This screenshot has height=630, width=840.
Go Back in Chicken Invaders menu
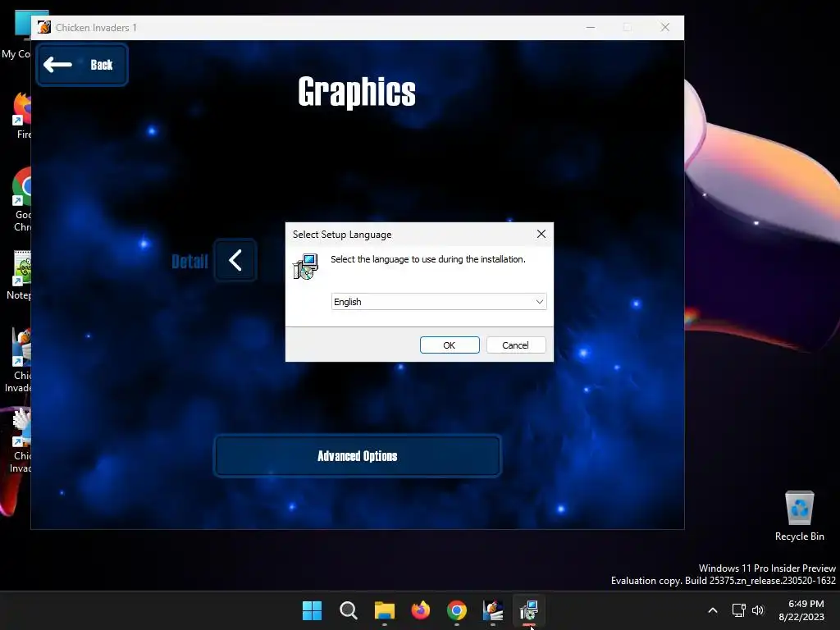click(82, 65)
